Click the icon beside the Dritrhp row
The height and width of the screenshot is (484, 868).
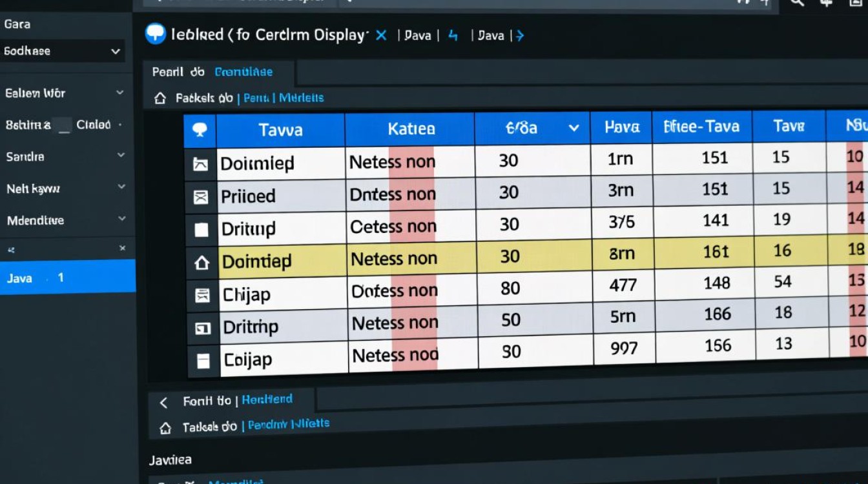[x=202, y=328]
